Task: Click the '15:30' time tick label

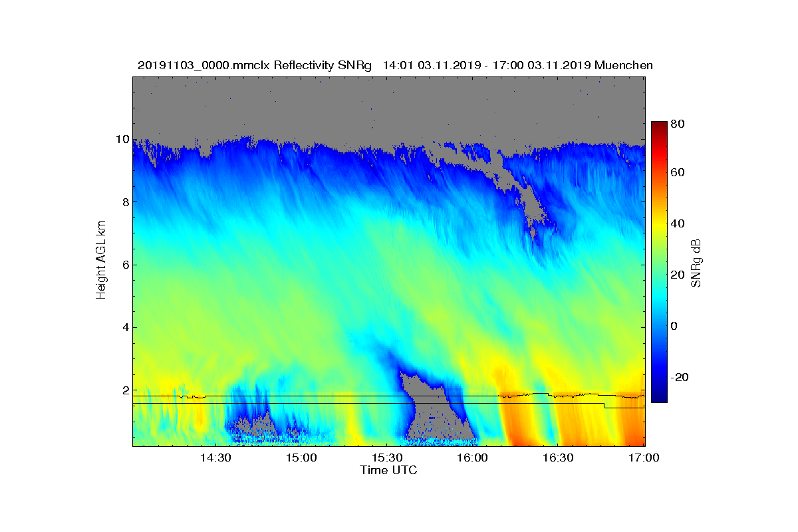Action: pos(388,458)
